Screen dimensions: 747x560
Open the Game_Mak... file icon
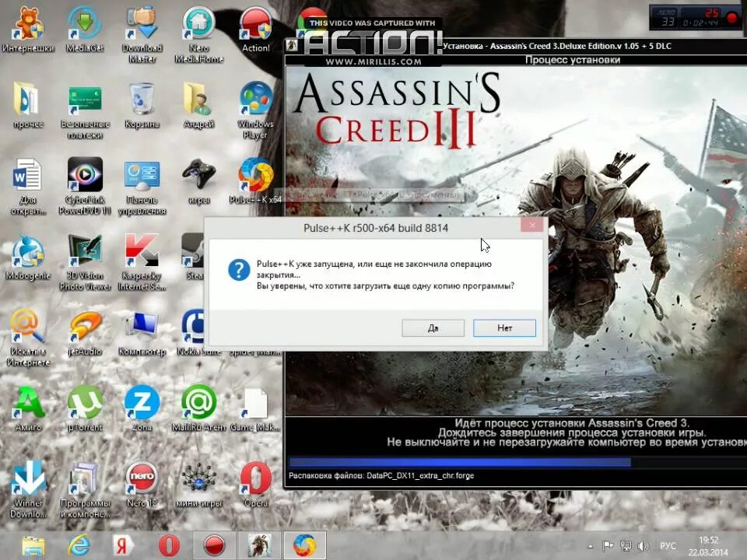pos(256,410)
